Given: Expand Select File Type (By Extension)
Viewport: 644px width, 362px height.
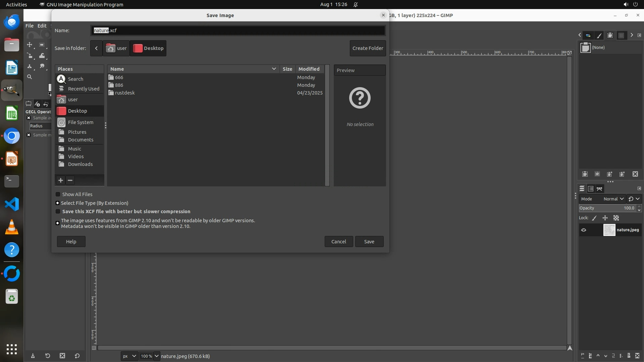Looking at the screenshot, I should tap(57, 203).
